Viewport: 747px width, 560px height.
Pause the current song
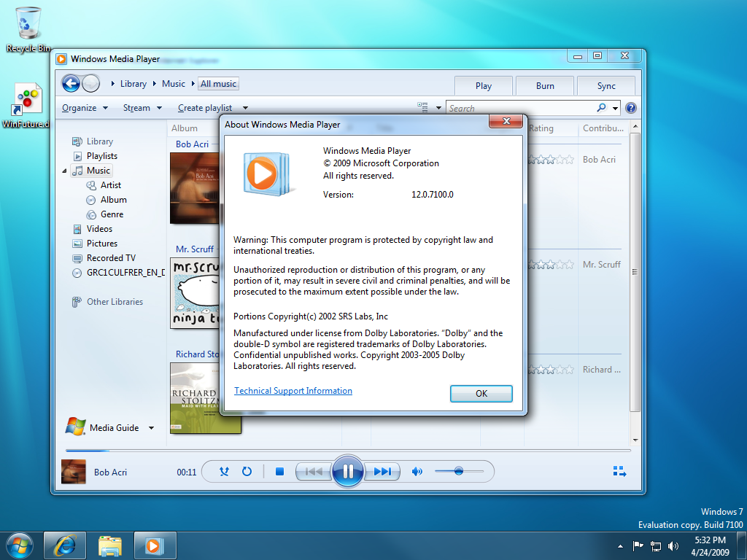point(348,472)
